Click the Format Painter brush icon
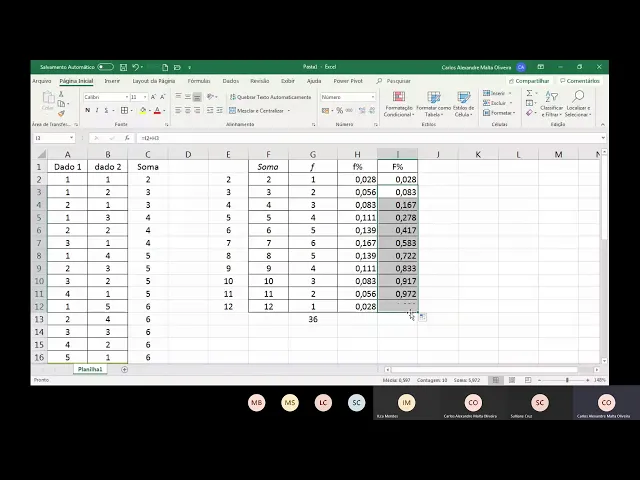 pyautogui.click(x=61, y=113)
